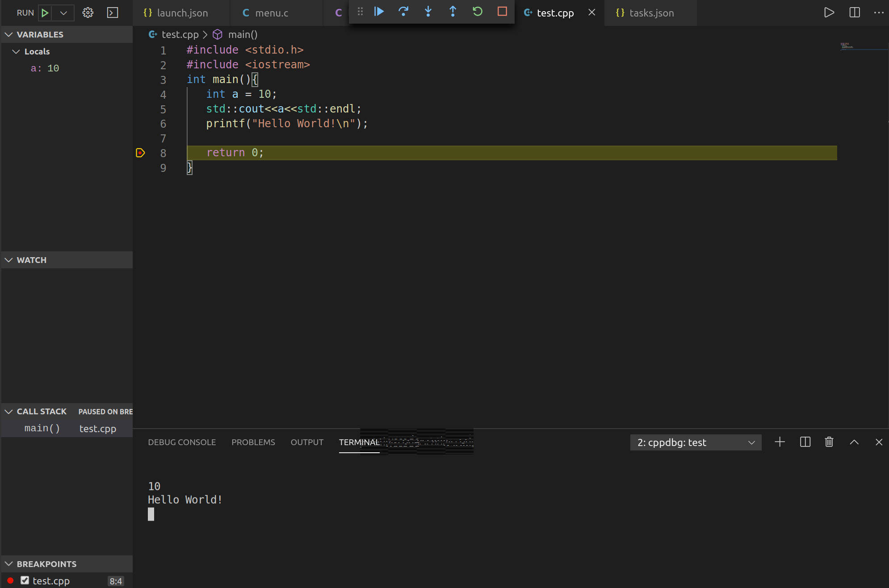Click the Step Over debug icon
Viewport: 889px width, 588px height.
tap(403, 12)
